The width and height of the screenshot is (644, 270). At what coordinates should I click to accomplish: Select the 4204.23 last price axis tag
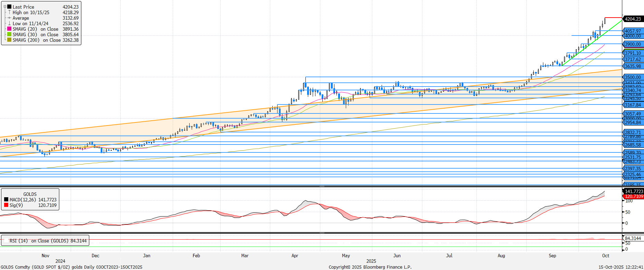[x=633, y=19]
